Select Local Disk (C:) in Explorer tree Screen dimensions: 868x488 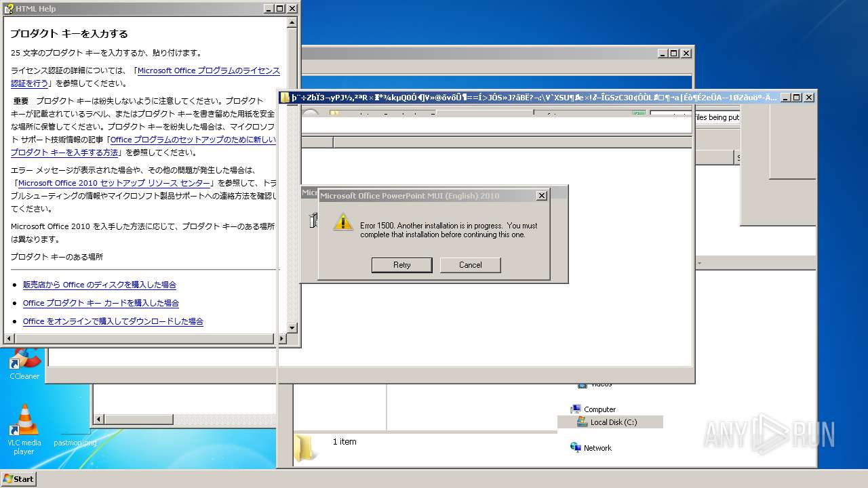(x=610, y=422)
